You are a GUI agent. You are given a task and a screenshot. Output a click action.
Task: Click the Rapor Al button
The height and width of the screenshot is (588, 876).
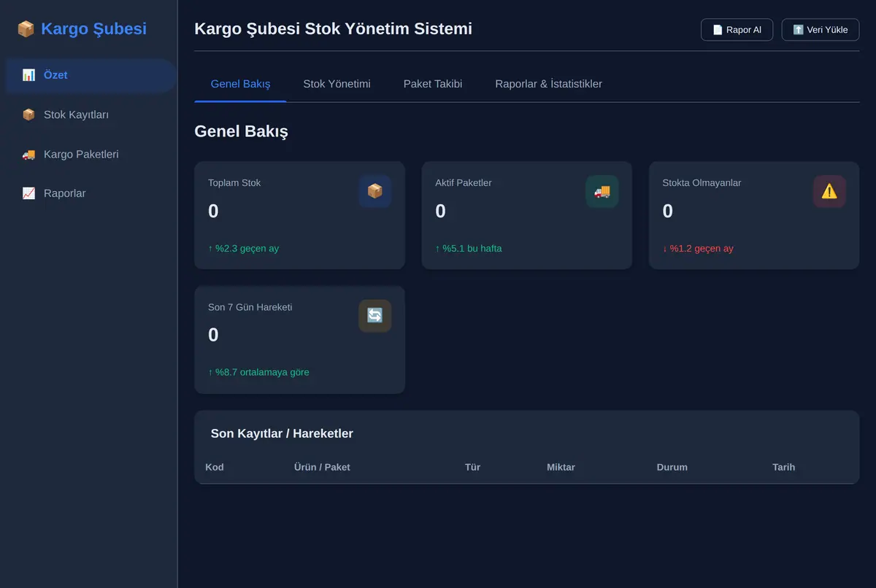[x=737, y=30]
